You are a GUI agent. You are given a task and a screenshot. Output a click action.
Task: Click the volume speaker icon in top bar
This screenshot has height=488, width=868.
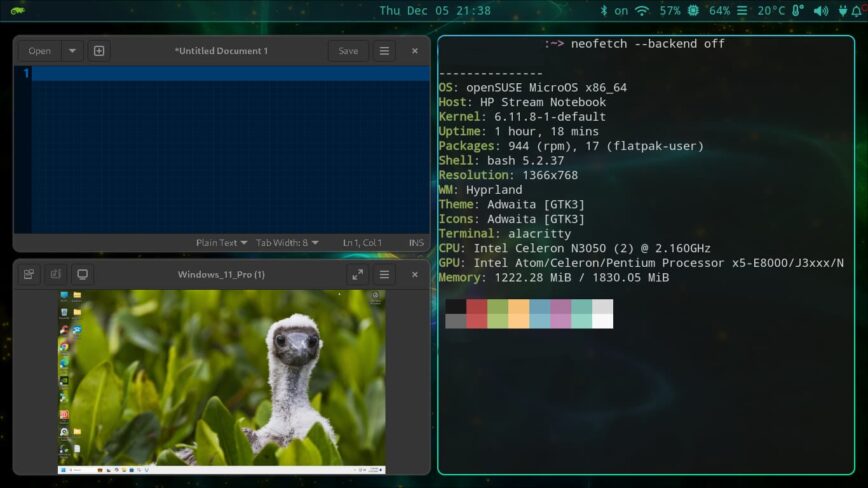coord(821,11)
